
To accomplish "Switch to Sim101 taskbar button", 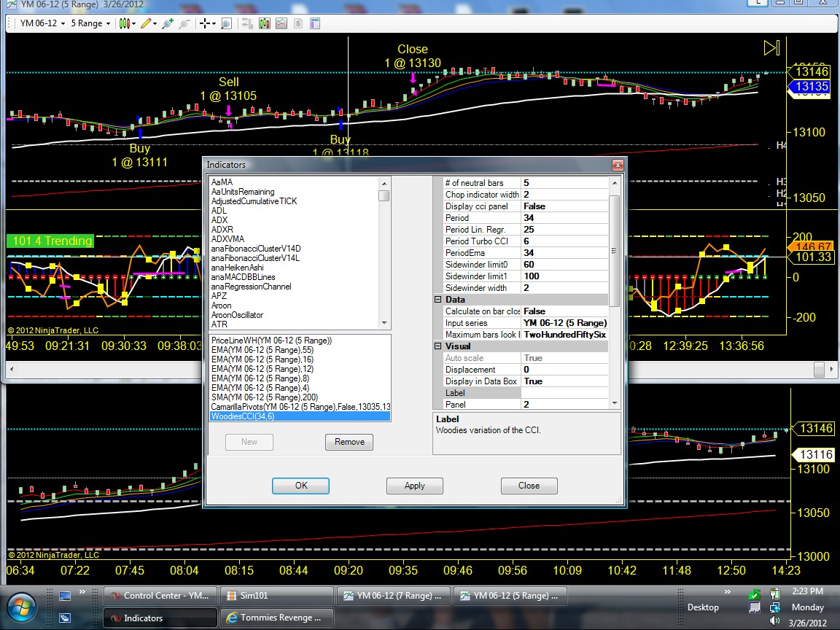I will [x=276, y=596].
